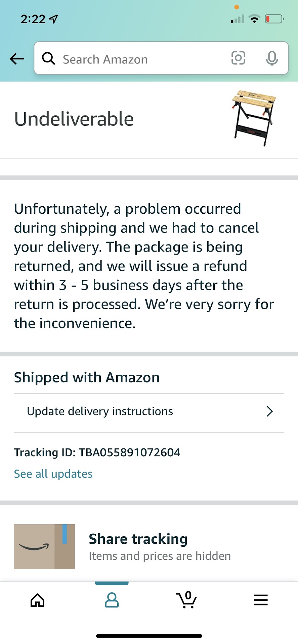298x644 pixels.
Task: Expand Update delivery instructions chevron
Action: click(269, 411)
